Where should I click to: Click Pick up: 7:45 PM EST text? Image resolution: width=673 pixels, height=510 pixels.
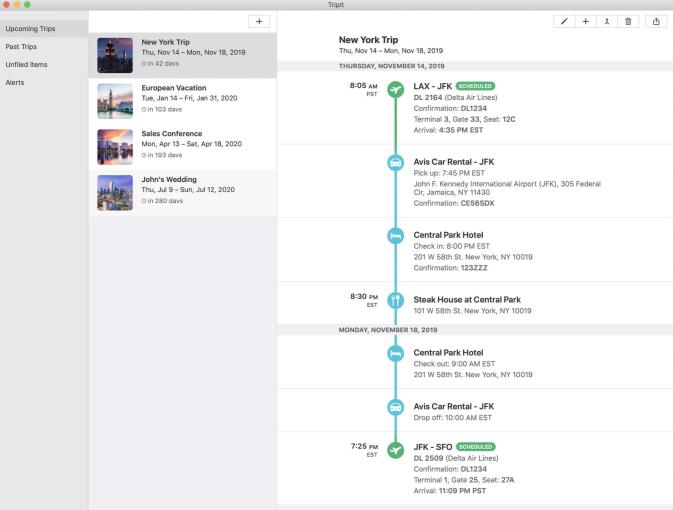pyautogui.click(x=449, y=173)
